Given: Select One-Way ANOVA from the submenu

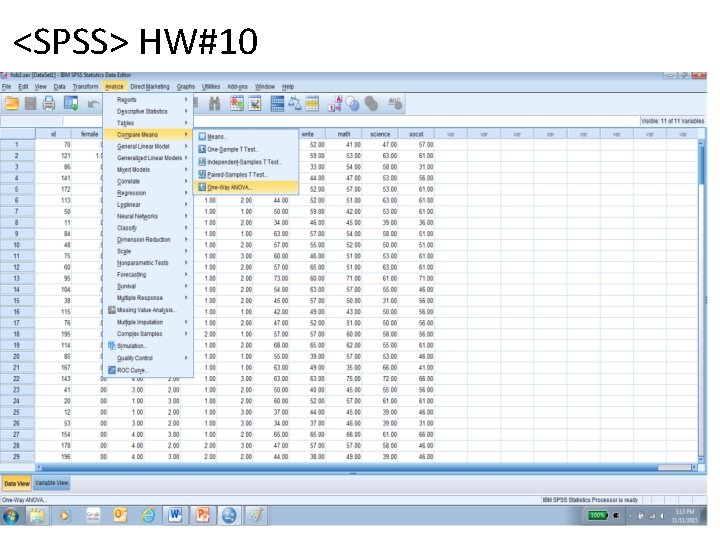Looking at the screenshot, I should pyautogui.click(x=247, y=187).
